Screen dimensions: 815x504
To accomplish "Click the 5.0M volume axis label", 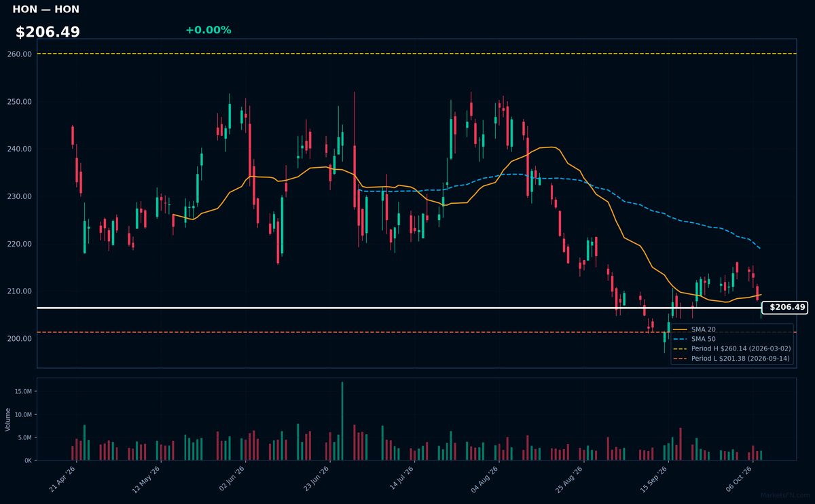I will (x=24, y=437).
